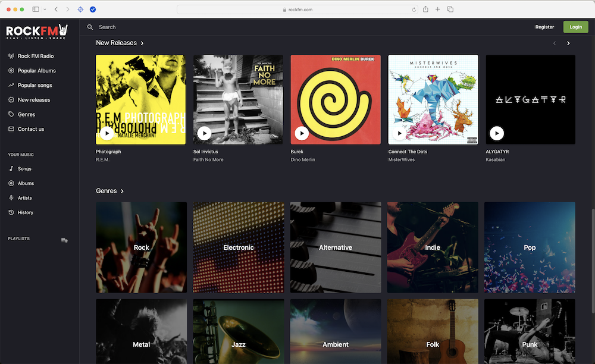The image size is (595, 364).
Task: Open a new Safari tab
Action: 437,9
